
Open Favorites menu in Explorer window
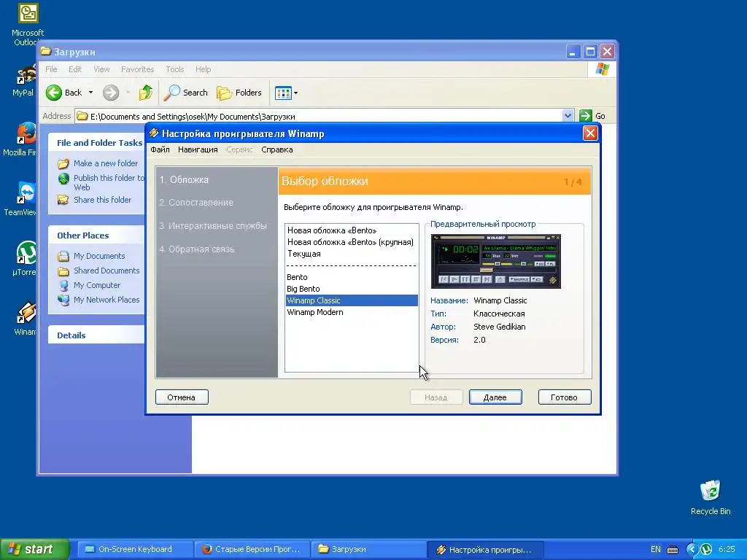[x=137, y=69]
